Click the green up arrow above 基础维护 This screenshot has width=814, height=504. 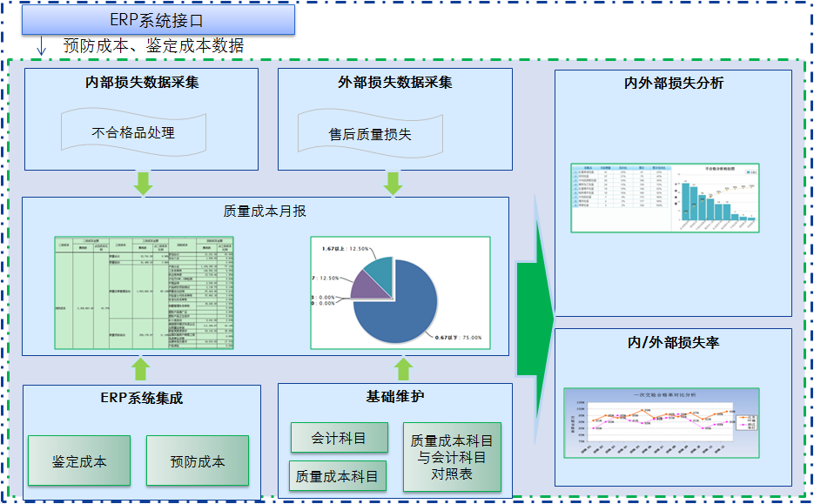402,369
